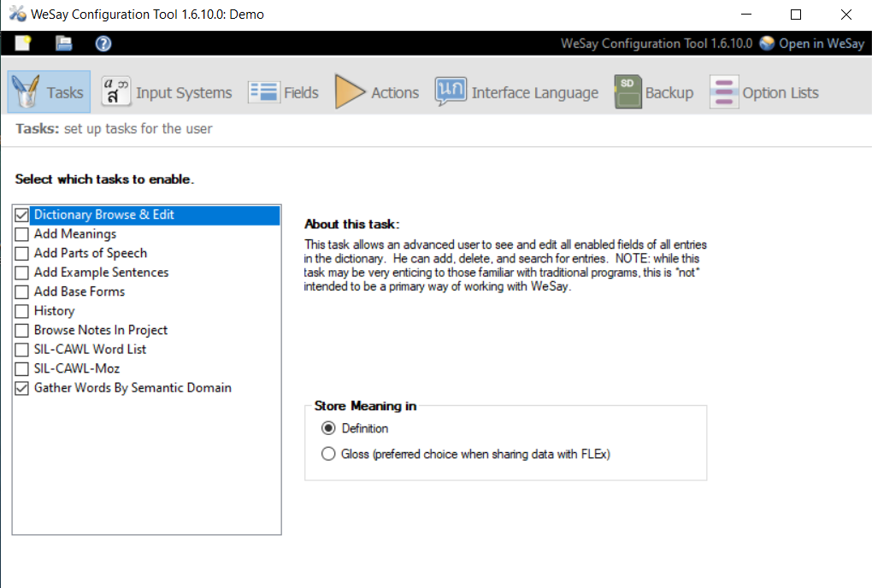
Task: Select the Definition radio button
Action: (329, 427)
